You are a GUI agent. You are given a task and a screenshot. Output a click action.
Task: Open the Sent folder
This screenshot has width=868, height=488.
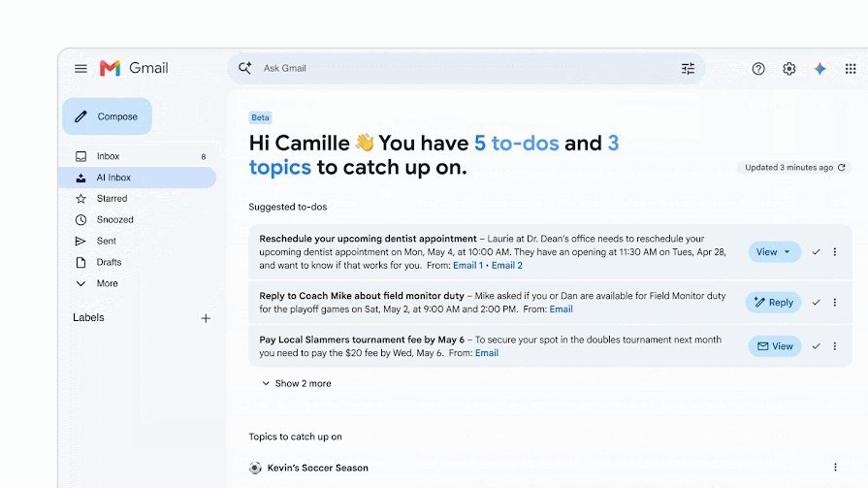click(x=139, y=241)
